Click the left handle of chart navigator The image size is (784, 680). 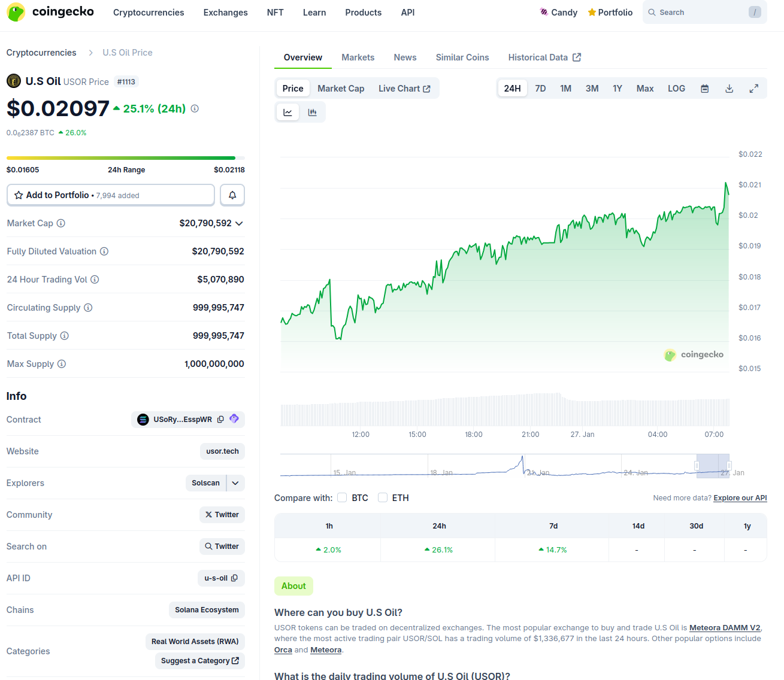tap(697, 466)
